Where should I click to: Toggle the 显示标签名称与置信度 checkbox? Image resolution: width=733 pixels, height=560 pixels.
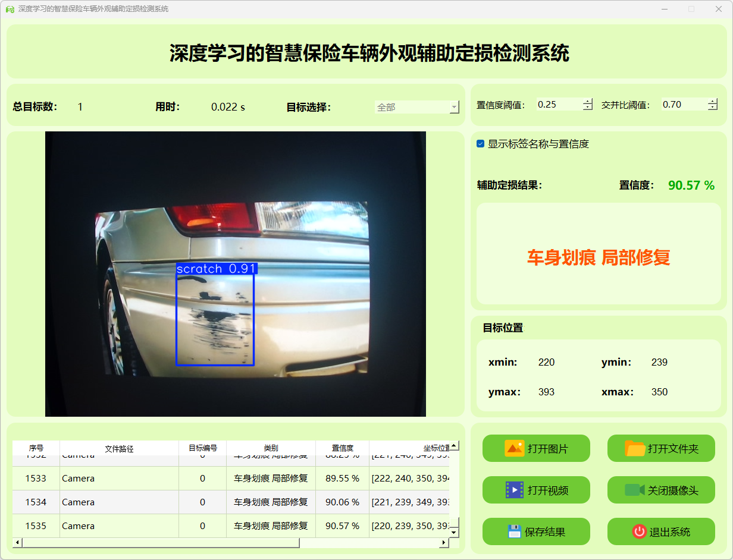481,144
